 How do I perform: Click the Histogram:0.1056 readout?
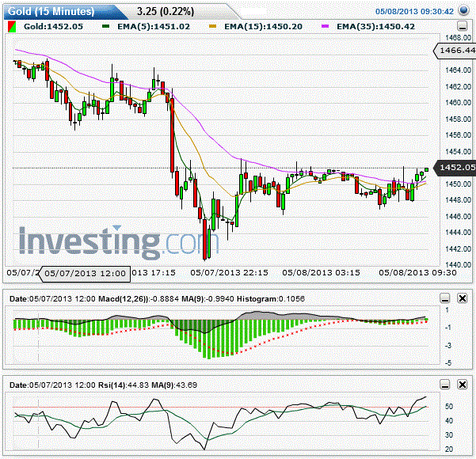pos(271,299)
